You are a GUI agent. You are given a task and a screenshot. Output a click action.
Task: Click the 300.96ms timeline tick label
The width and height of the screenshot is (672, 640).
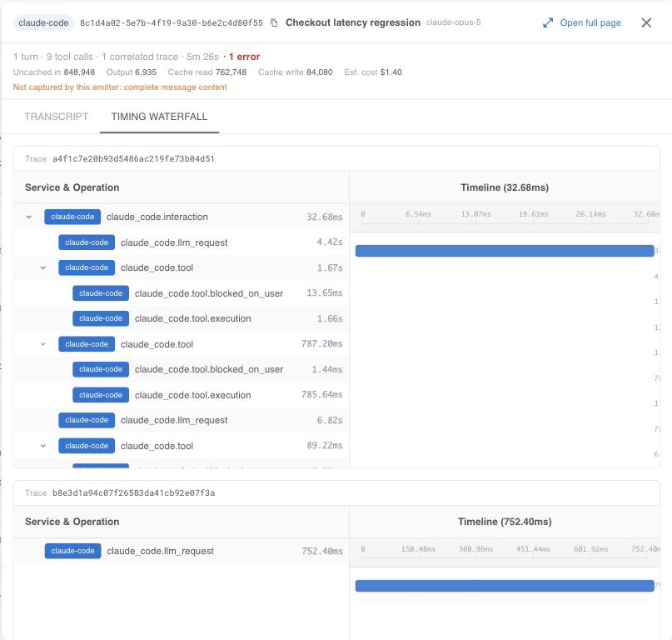pyautogui.click(x=475, y=549)
